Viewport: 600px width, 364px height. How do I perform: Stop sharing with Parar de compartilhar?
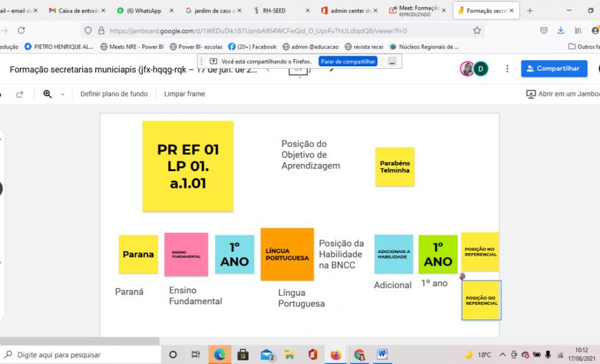348,61
